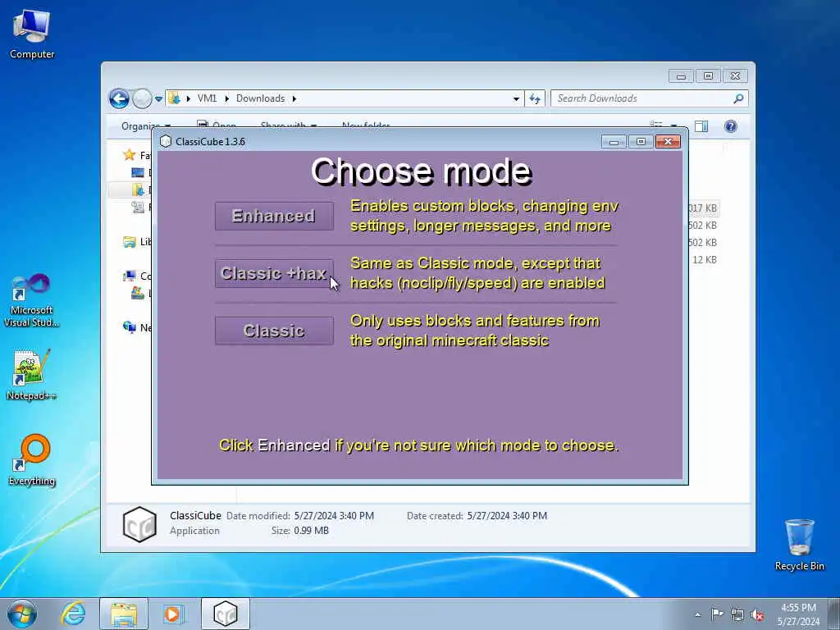
Task: Open the Windows Start menu
Action: (x=22, y=614)
